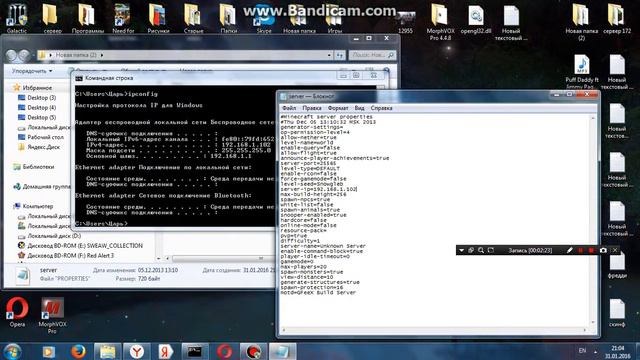The image size is (640, 360).
Task: Click the Bandicam pencil drawing icon
Action: [570, 250]
